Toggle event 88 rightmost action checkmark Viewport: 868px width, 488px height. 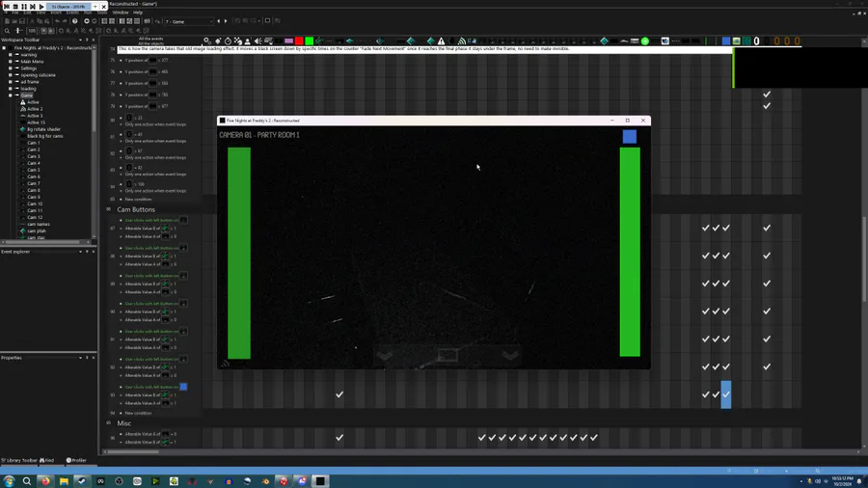coord(767,256)
